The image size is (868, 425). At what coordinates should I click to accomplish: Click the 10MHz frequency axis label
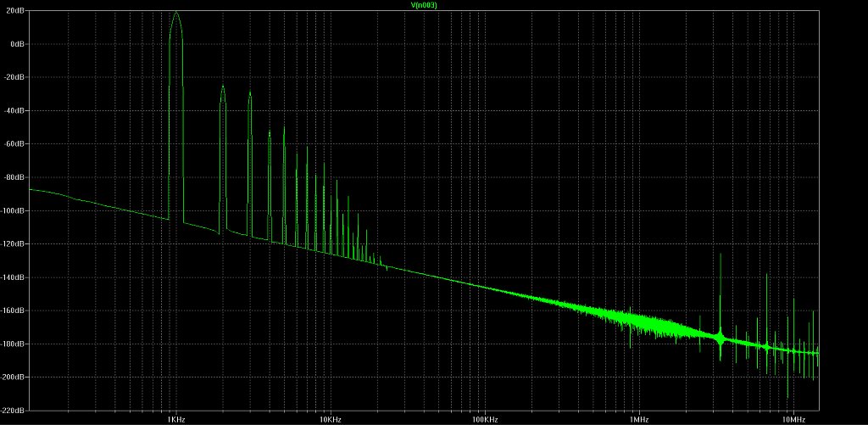793,419
